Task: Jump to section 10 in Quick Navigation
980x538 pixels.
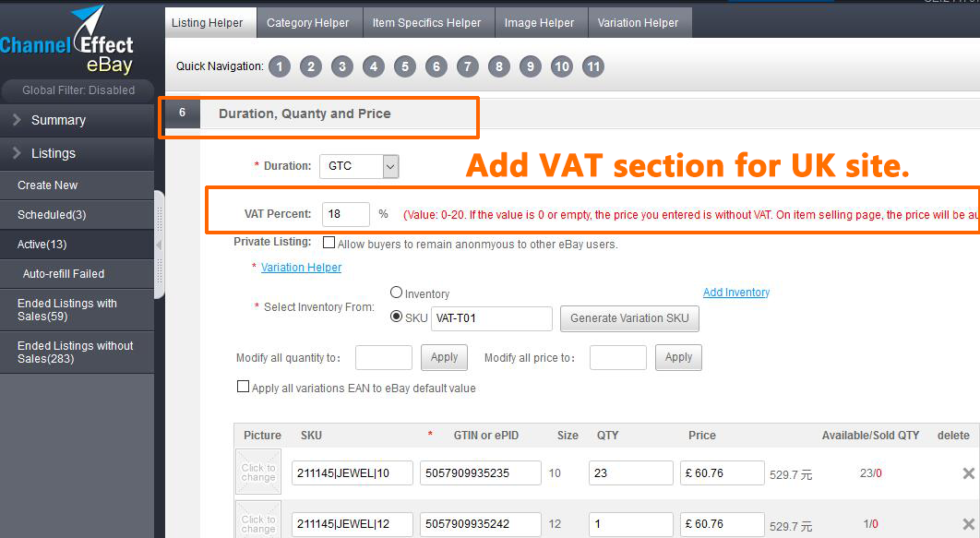Action: [562, 66]
